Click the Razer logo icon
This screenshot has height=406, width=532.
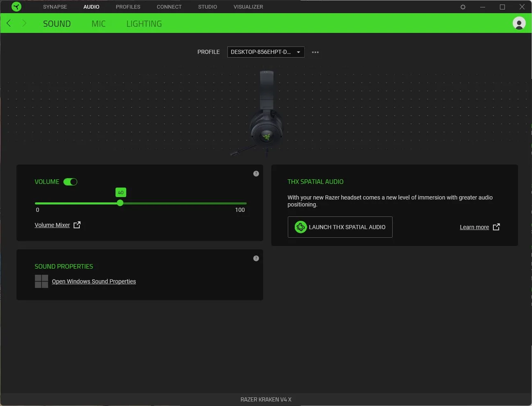point(16,7)
